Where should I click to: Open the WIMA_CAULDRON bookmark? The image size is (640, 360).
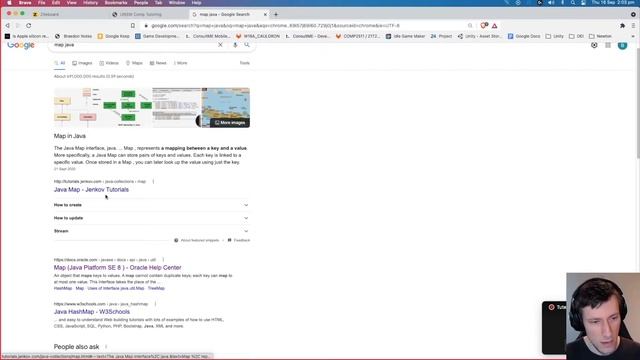click(x=258, y=36)
